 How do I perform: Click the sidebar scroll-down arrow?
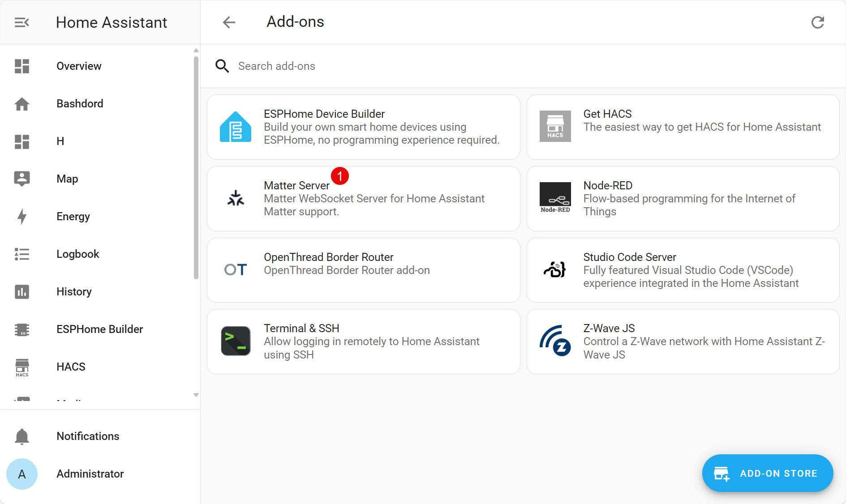click(x=196, y=395)
